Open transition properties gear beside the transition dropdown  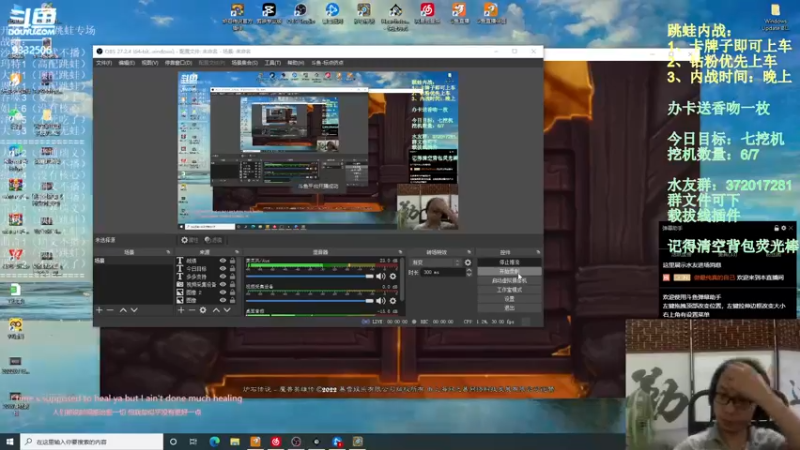(468, 262)
